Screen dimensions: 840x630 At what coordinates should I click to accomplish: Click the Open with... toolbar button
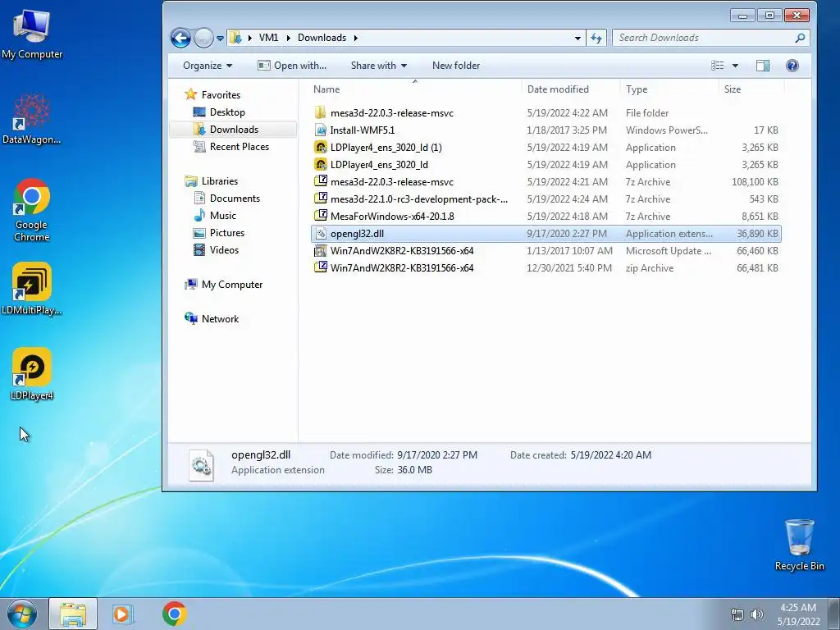coord(292,66)
